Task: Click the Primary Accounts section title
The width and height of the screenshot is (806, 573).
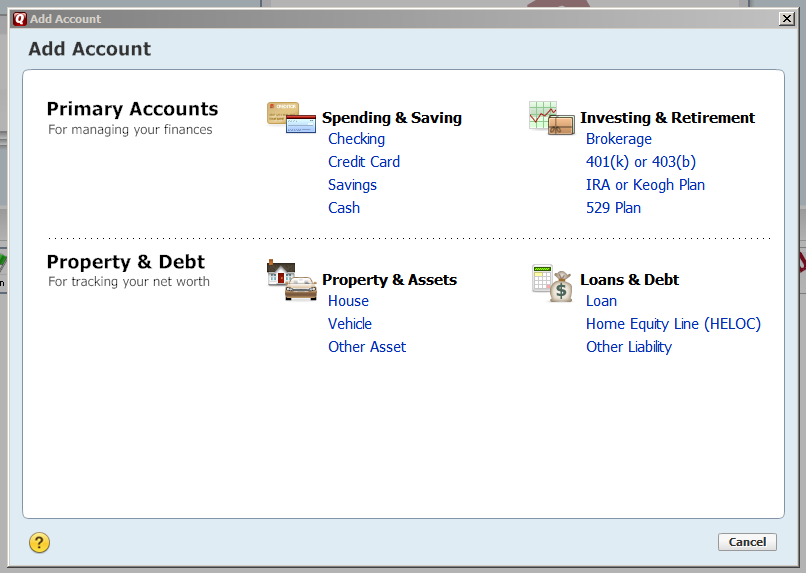Action: pos(132,109)
